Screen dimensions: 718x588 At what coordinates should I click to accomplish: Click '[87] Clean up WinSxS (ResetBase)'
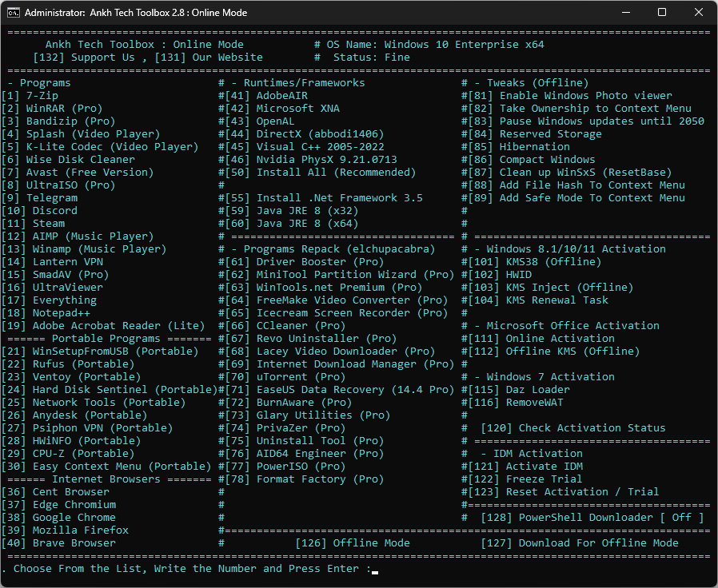570,173
